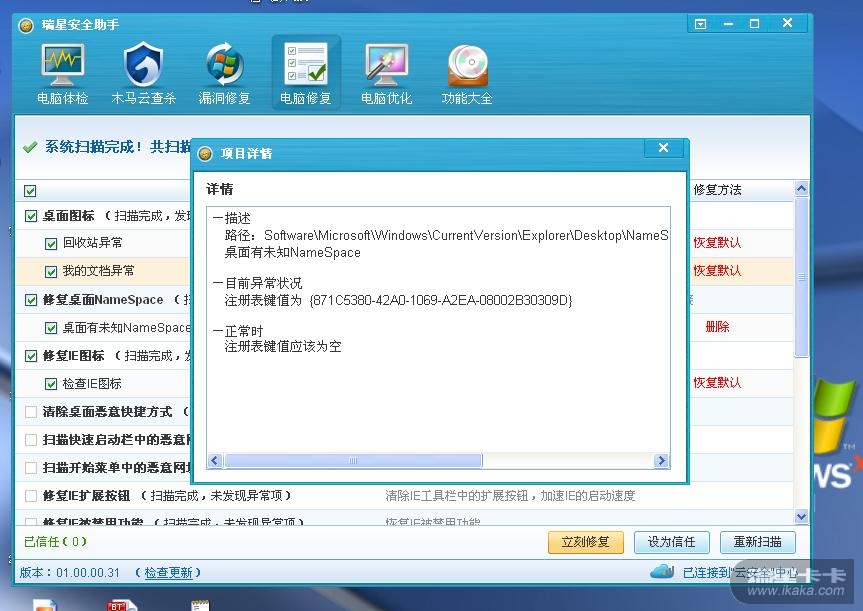Viewport: 863px width, 611px height.
Task: Select the 我的文档异常 list row text
Action: 99,271
